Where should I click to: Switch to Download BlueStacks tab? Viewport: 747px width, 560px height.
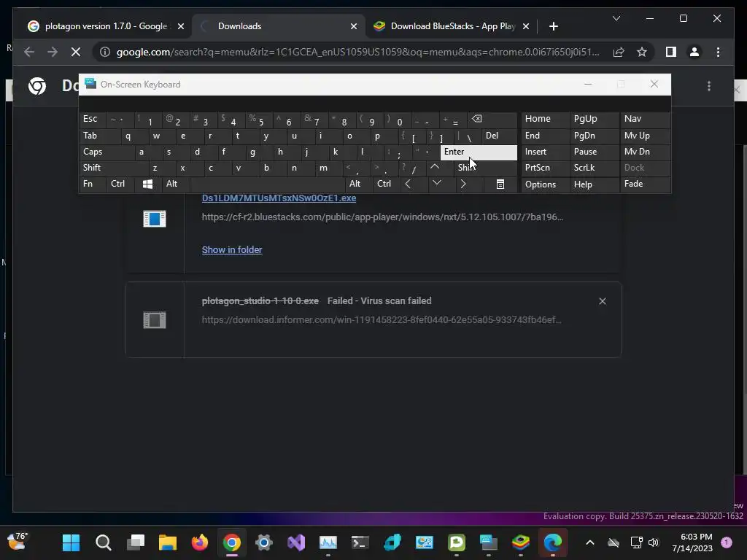[x=450, y=26]
